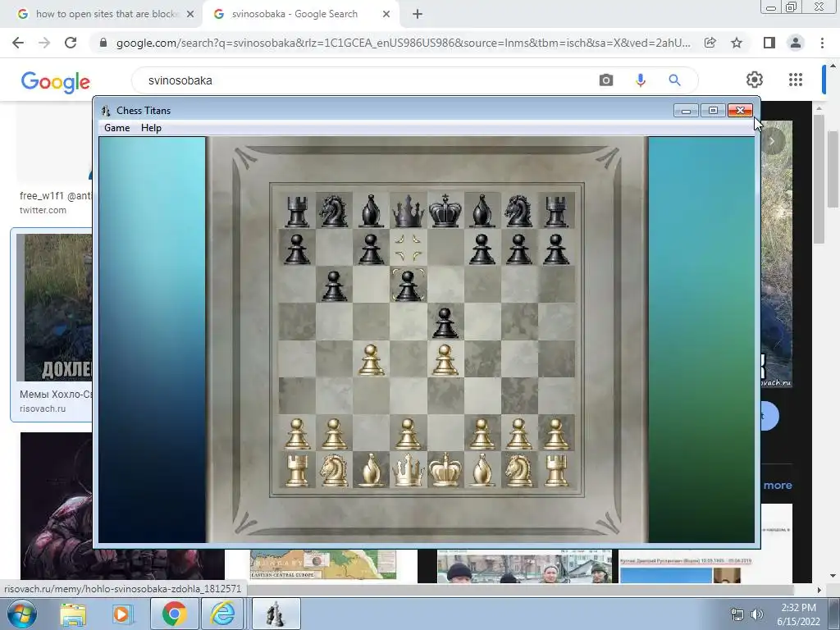Image resolution: width=840 pixels, height=630 pixels.
Task: Open the Google apps grid
Action: coord(796,80)
